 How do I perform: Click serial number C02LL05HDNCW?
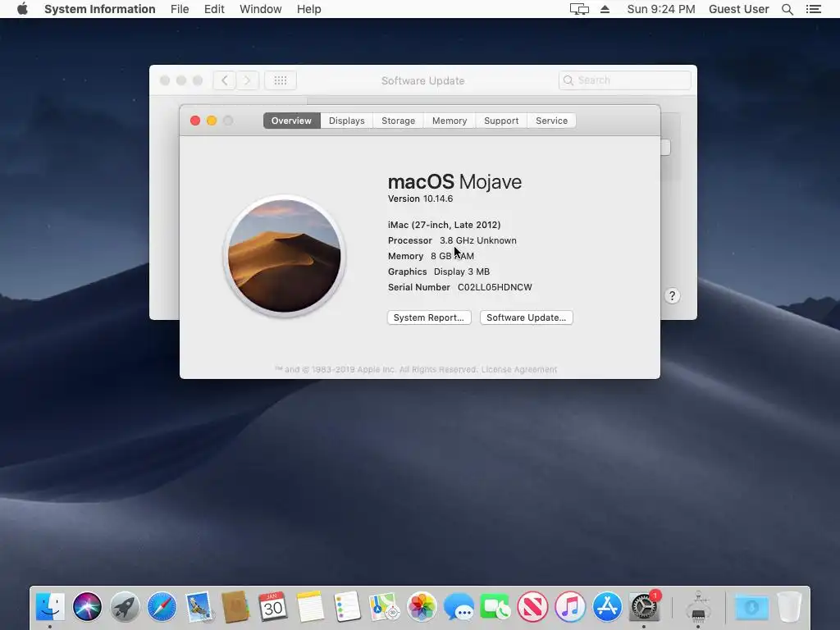(495, 287)
